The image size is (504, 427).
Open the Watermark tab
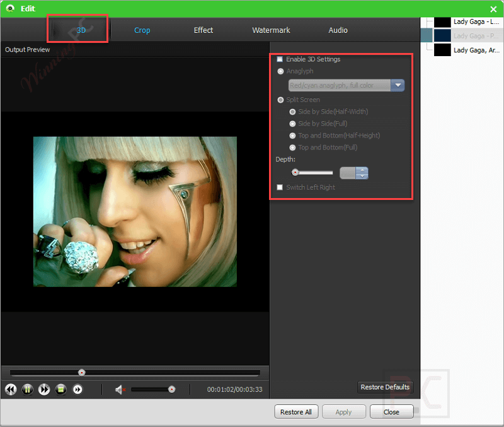click(271, 30)
